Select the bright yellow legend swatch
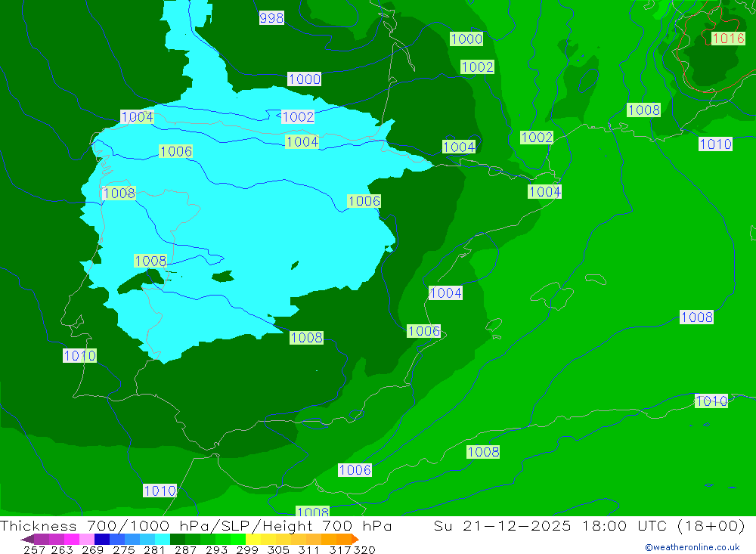 click(x=253, y=539)
